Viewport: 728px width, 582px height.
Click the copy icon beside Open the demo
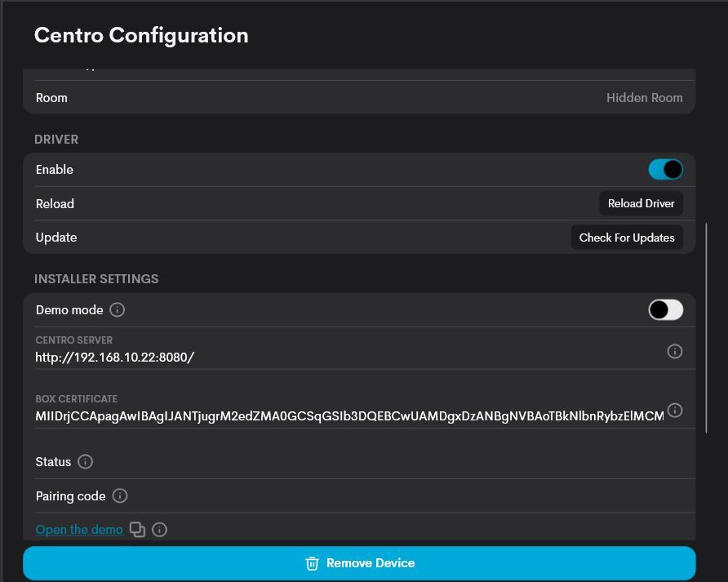pos(137,530)
